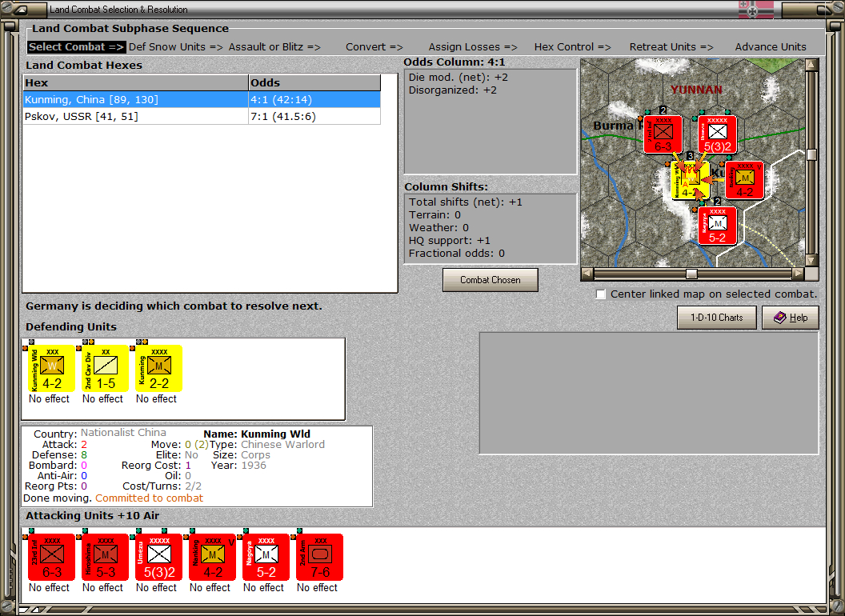Select the Kunming 2-2 defending unit
The height and width of the screenshot is (616, 845).
158,369
